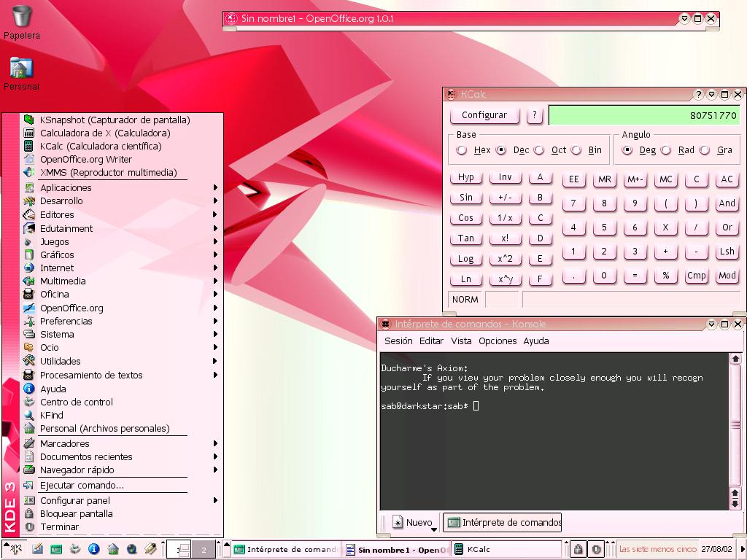Click the home folder icon on panel
The height and width of the screenshot is (560, 747).
(113, 550)
